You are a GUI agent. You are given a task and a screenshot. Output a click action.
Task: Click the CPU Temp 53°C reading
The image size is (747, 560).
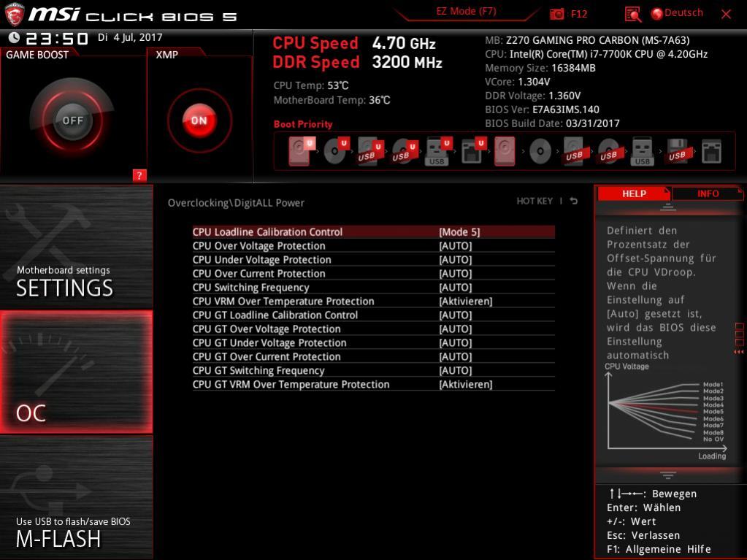pos(311,85)
